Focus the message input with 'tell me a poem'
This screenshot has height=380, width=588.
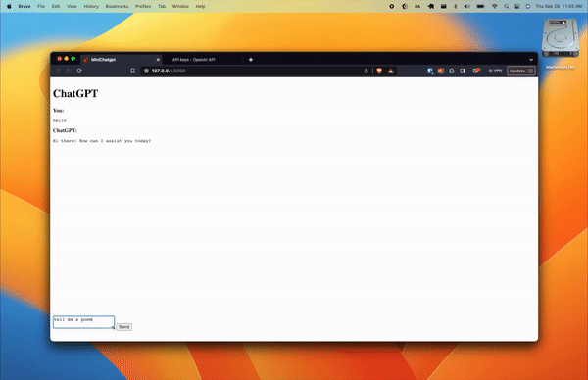click(x=83, y=322)
